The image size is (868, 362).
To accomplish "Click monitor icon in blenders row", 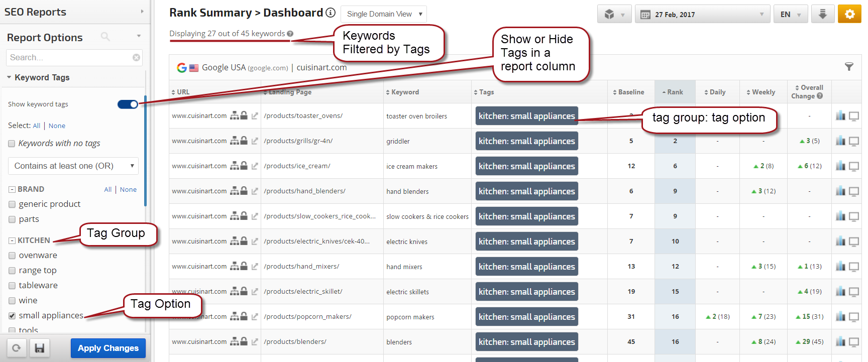I will (x=854, y=342).
